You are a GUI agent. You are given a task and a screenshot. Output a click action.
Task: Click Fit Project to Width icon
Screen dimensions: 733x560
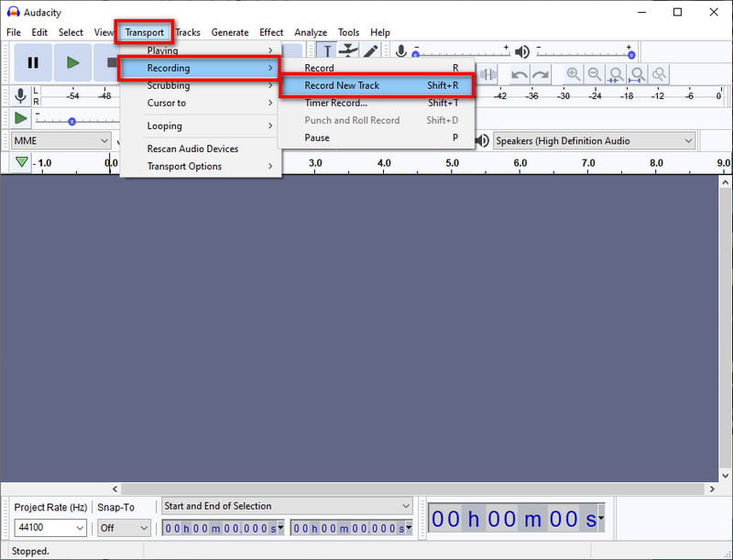coord(637,74)
